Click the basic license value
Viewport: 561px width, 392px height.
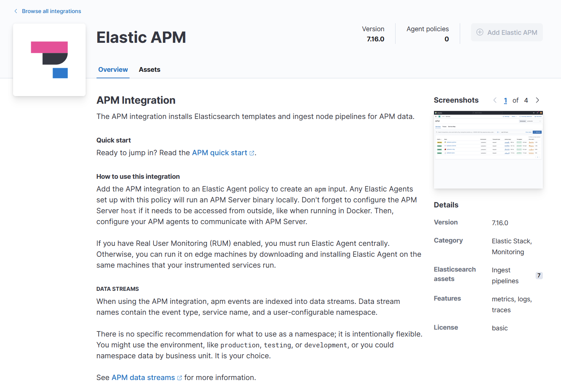coord(500,328)
